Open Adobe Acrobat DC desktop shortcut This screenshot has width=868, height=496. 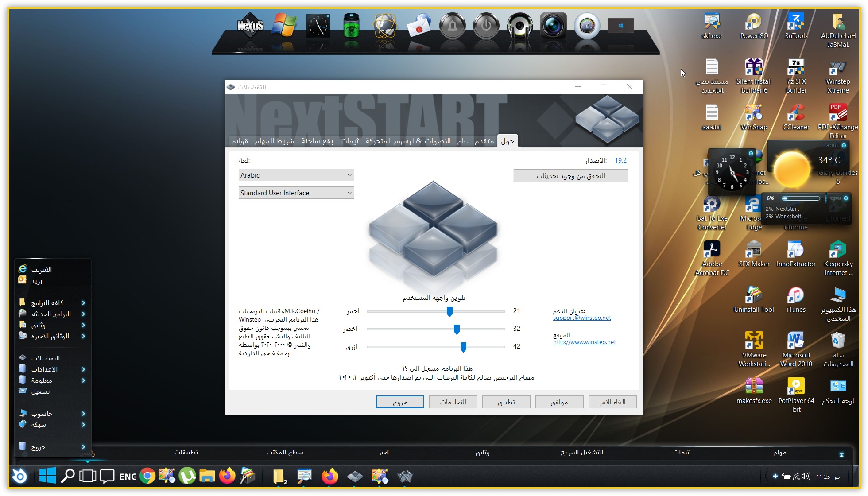[712, 259]
